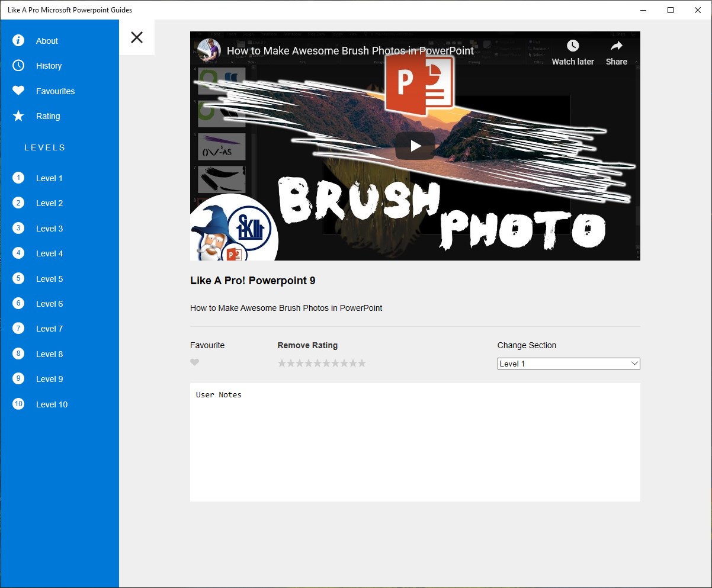Open the video title link in player
The width and height of the screenshot is (712, 588).
350,51
